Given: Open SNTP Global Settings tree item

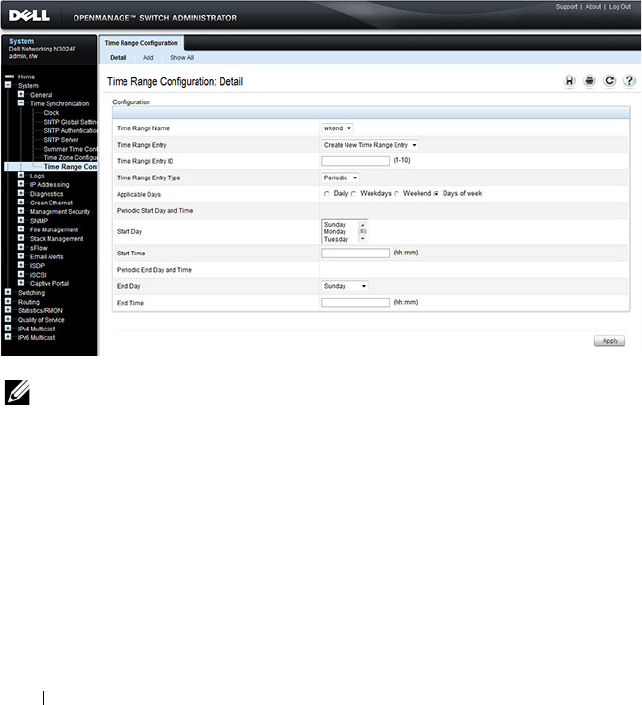Looking at the screenshot, I should click(70, 122).
